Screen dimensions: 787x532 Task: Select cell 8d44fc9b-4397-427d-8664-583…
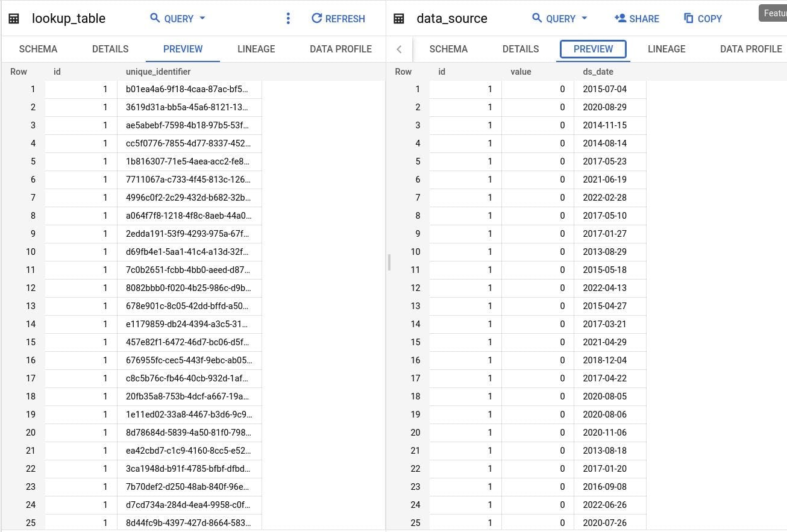tap(189, 523)
